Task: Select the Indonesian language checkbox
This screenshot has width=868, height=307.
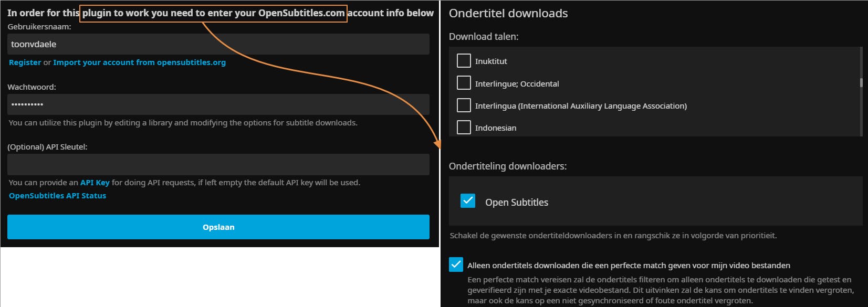Action: pos(464,128)
